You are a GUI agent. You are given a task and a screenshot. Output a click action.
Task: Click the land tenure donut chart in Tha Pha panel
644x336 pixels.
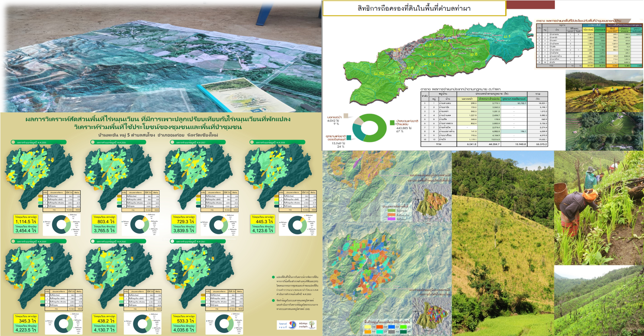point(369,128)
